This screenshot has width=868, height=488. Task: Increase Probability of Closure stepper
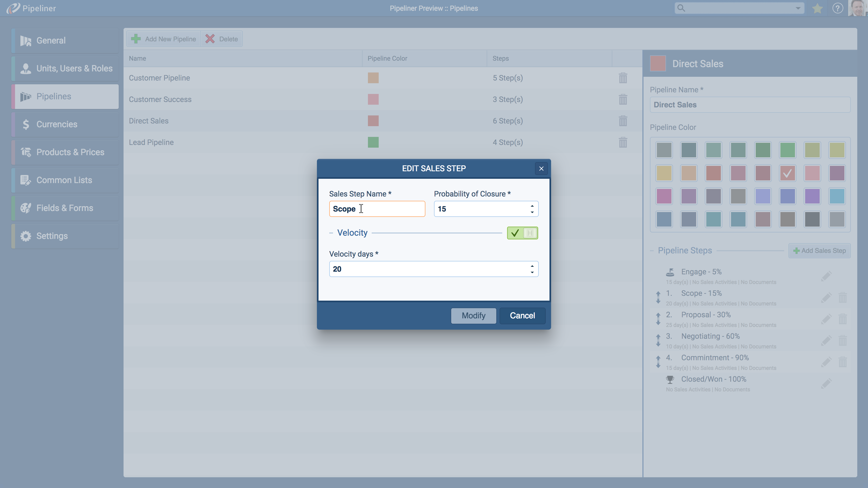[532, 206]
